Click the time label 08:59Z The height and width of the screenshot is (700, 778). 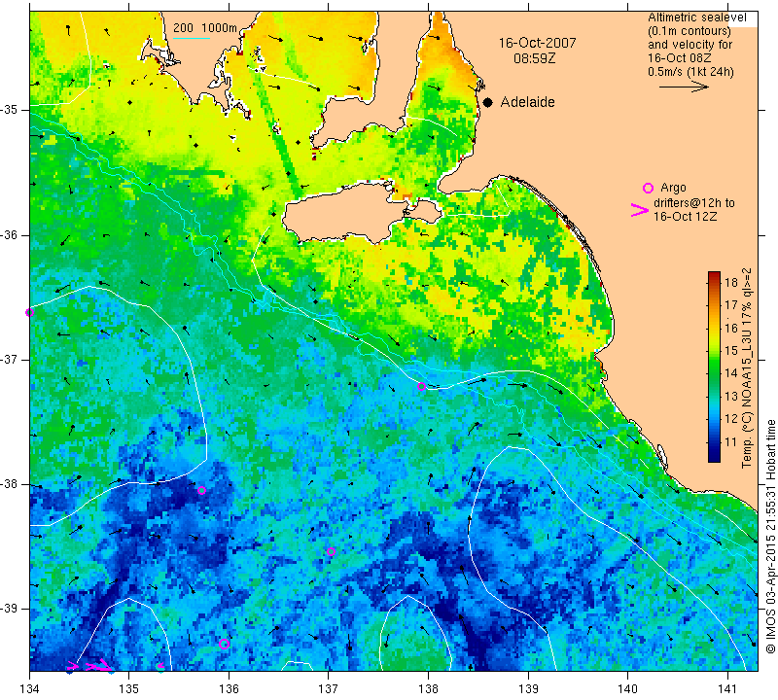[x=534, y=58]
